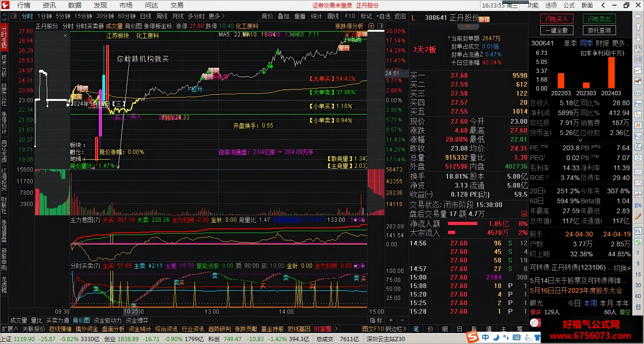Open notice 5月14日关于股票及可转债停牌
The height and width of the screenshot is (344, 644).
click(x=578, y=281)
